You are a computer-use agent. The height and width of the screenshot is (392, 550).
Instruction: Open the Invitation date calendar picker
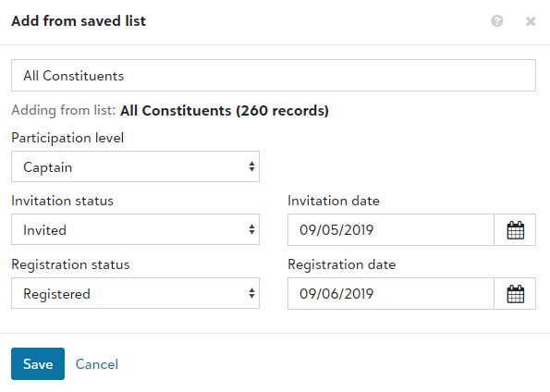coord(515,230)
